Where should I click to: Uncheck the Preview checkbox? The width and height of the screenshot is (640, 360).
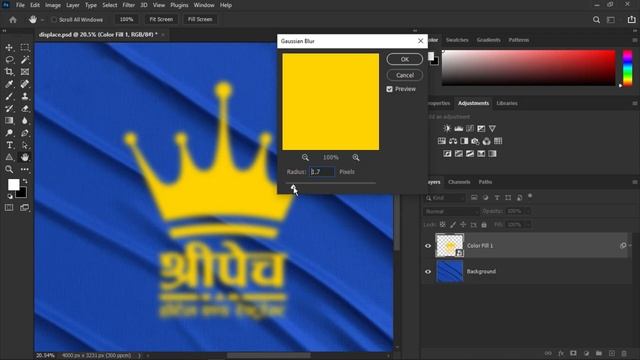389,89
